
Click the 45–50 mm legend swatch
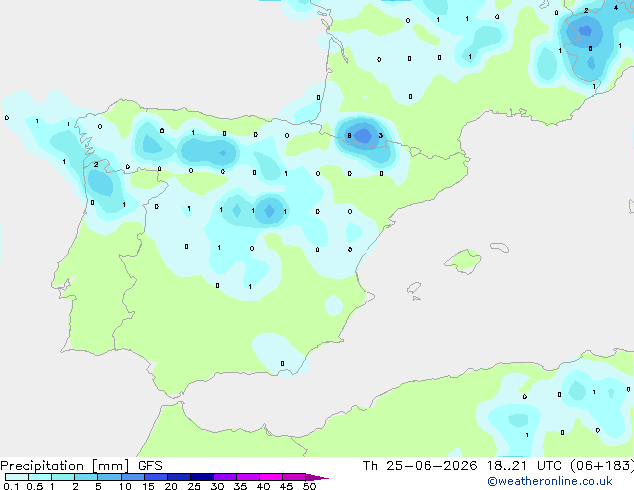click(294, 477)
